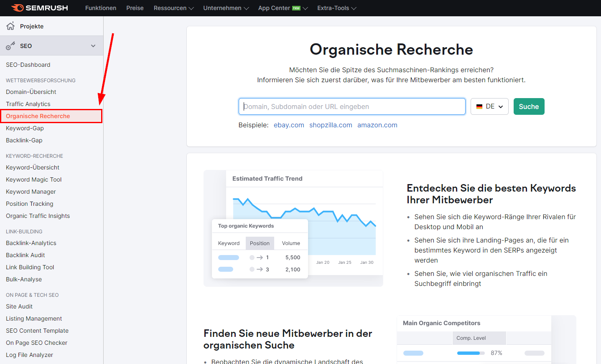Viewport: 601px width, 364px height.
Task: Open Organic Traffic Insights
Action: [x=38, y=216]
